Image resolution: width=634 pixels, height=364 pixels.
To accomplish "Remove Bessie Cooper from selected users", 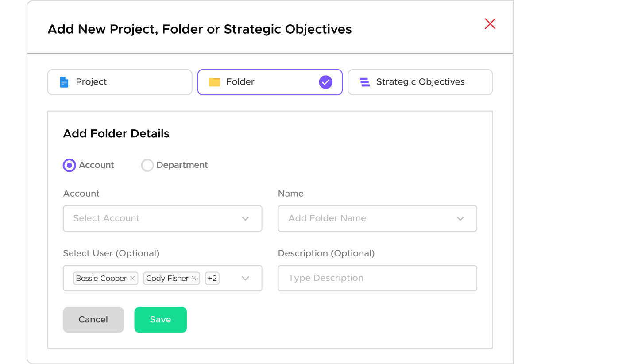I will click(x=132, y=279).
